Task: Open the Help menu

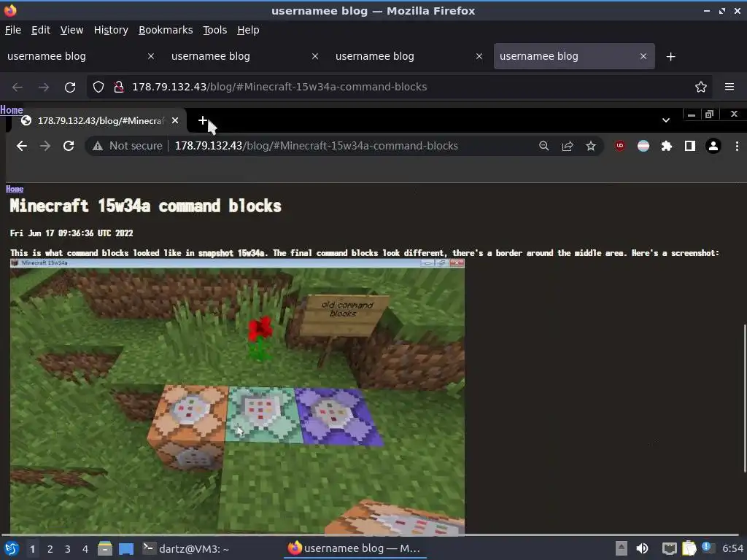Action: pyautogui.click(x=248, y=30)
